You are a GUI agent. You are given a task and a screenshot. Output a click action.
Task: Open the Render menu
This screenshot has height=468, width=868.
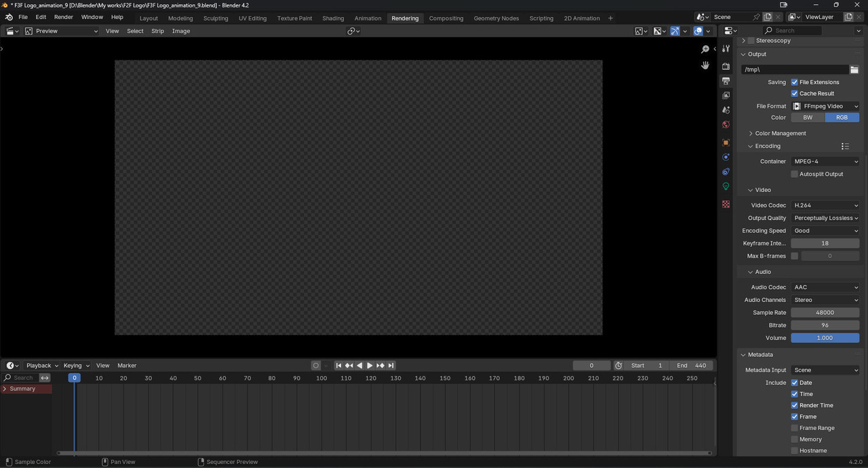tap(63, 17)
